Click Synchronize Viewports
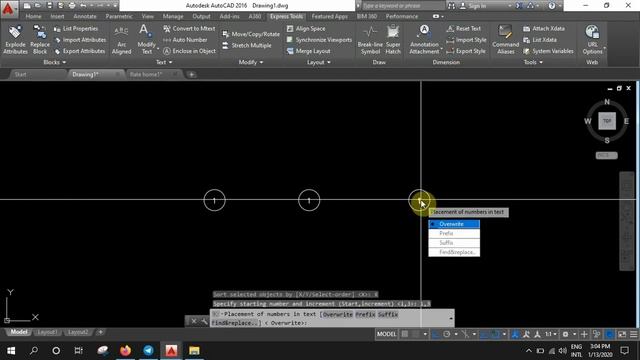Viewport: 640px width, 360px height. tap(319, 40)
